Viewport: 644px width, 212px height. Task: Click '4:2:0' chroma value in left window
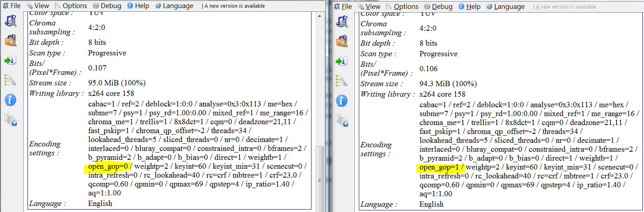(x=97, y=28)
